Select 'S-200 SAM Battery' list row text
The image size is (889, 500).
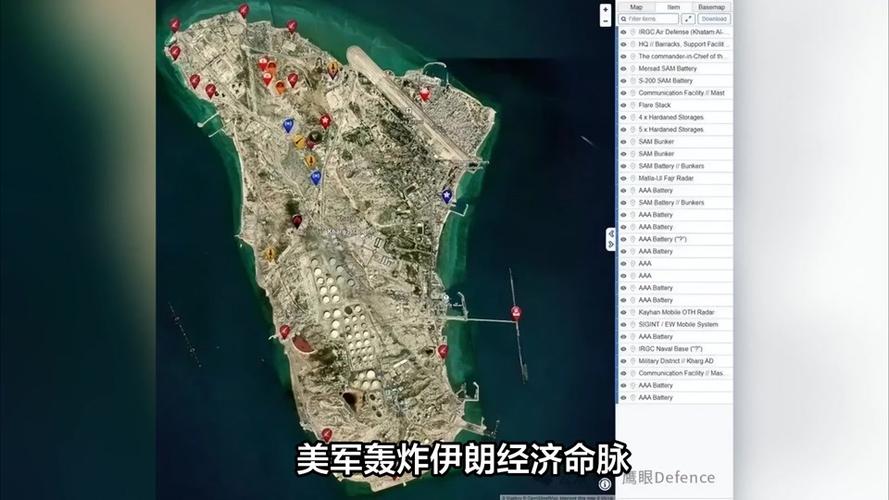[666, 81]
